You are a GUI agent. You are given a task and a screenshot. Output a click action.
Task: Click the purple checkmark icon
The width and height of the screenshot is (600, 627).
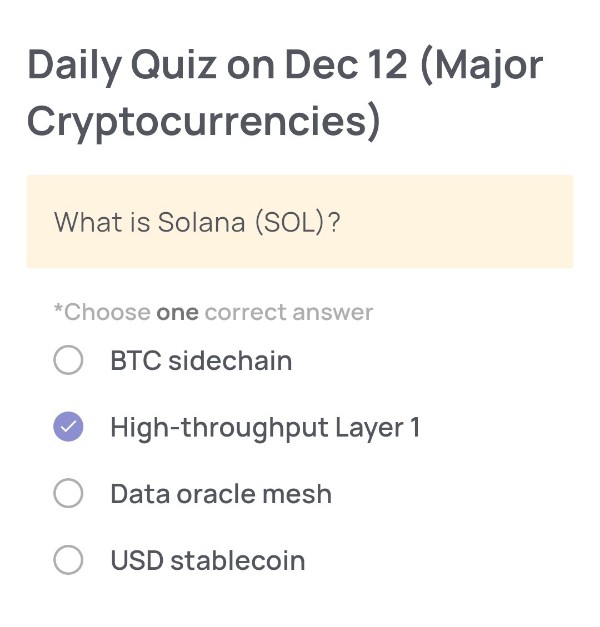coord(68,427)
